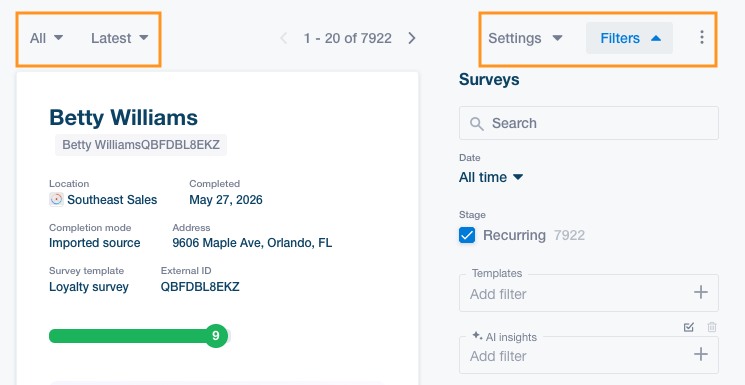Click the trash delete icon above AI insights
745x385 pixels.
pyautogui.click(x=712, y=327)
